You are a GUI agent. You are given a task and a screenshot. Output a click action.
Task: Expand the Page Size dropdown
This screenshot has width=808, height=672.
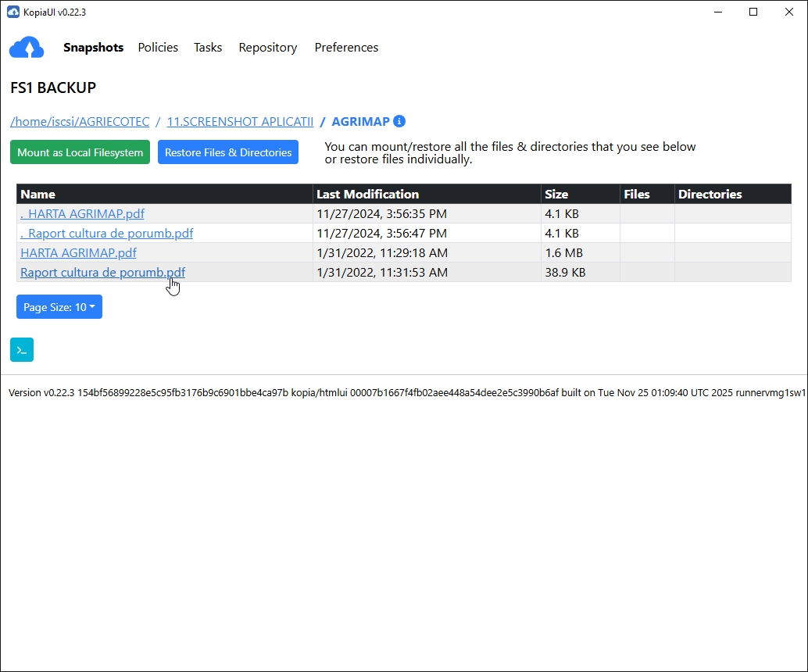[x=59, y=307]
